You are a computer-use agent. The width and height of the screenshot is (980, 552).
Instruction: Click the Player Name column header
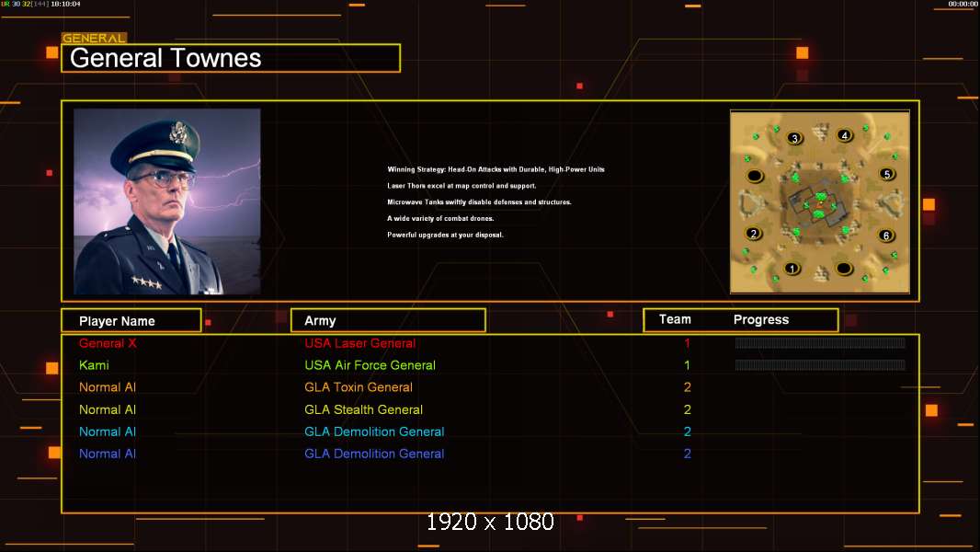coord(131,320)
